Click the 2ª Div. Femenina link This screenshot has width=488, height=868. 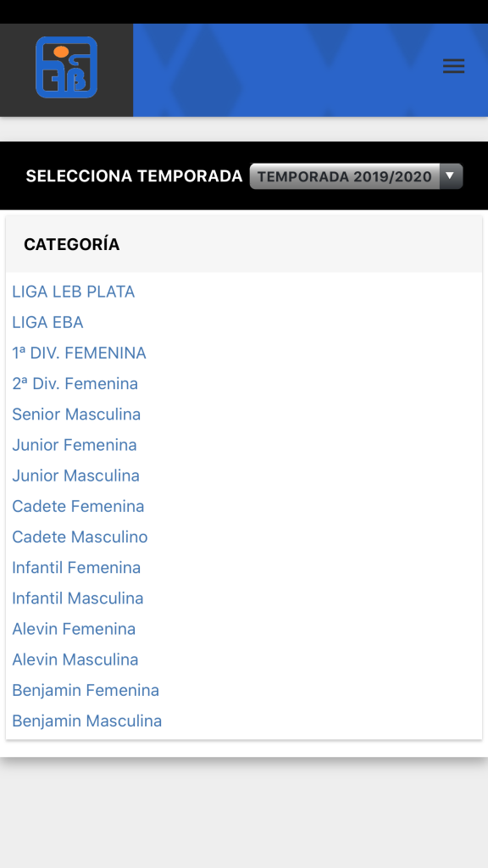click(75, 383)
